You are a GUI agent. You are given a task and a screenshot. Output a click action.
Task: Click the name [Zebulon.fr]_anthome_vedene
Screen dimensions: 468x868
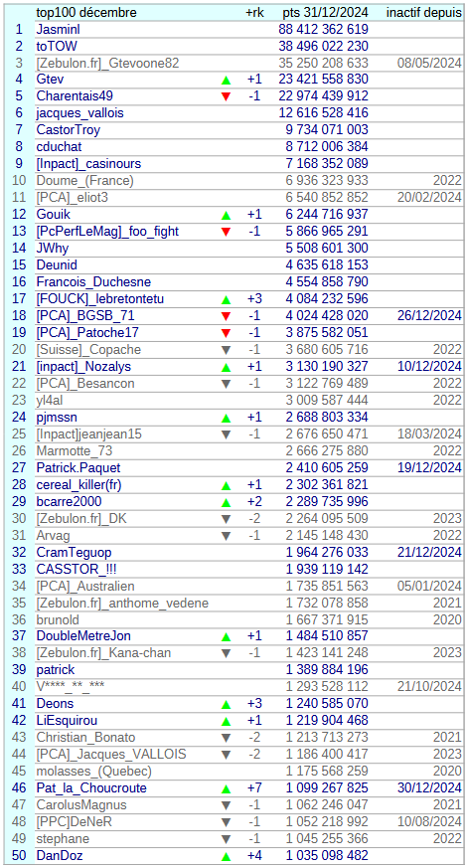[x=123, y=604]
